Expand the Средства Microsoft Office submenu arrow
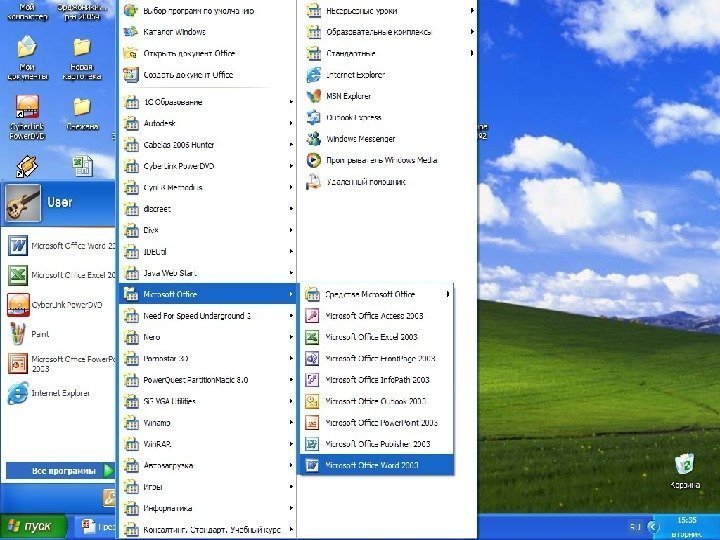Screen dimensions: 720x540 tap(448, 294)
